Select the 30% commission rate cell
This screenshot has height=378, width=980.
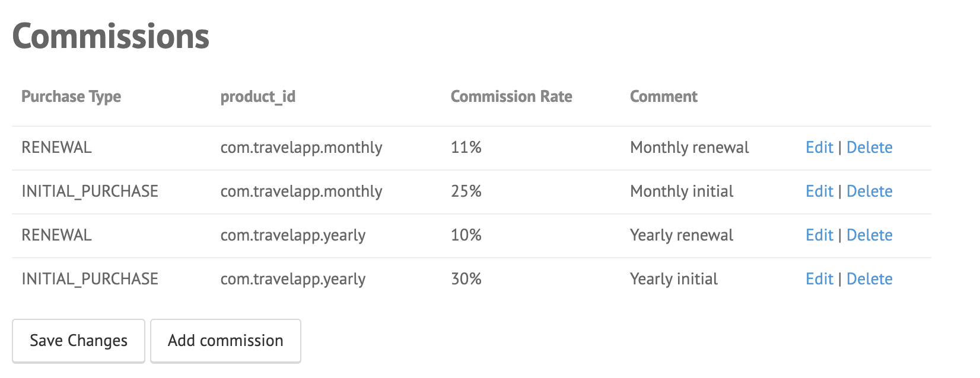466,279
